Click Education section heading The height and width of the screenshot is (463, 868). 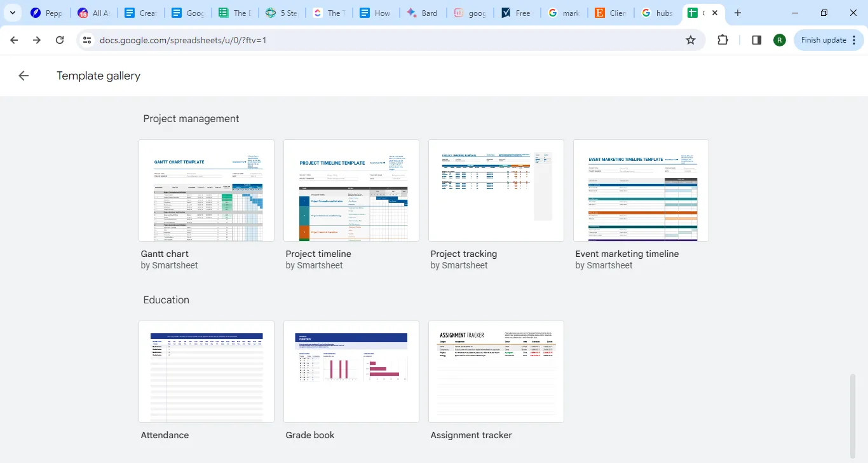166,300
